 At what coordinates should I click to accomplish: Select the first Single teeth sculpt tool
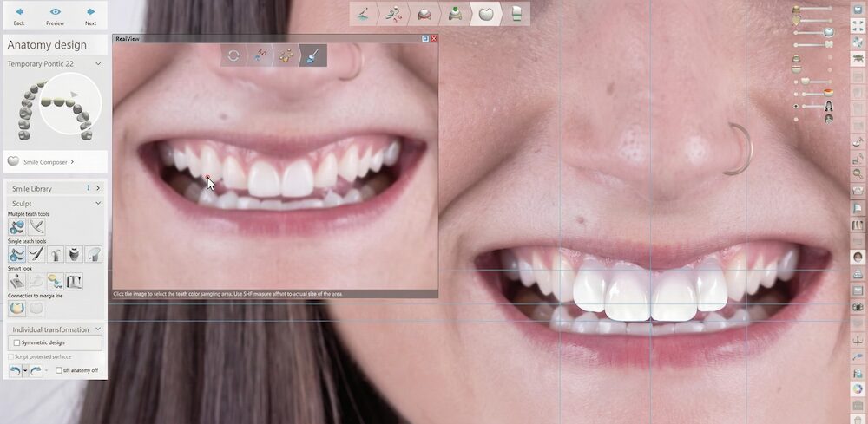click(16, 254)
